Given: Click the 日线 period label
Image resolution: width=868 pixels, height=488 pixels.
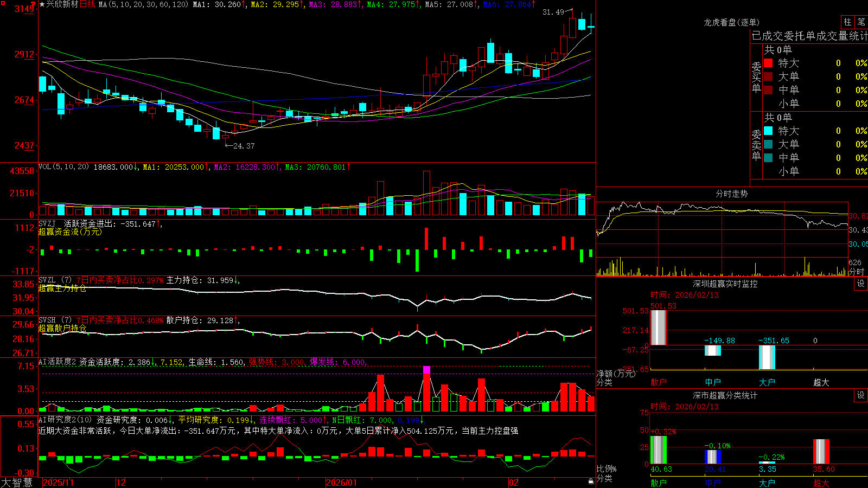Looking at the screenshot, I should (87, 4).
